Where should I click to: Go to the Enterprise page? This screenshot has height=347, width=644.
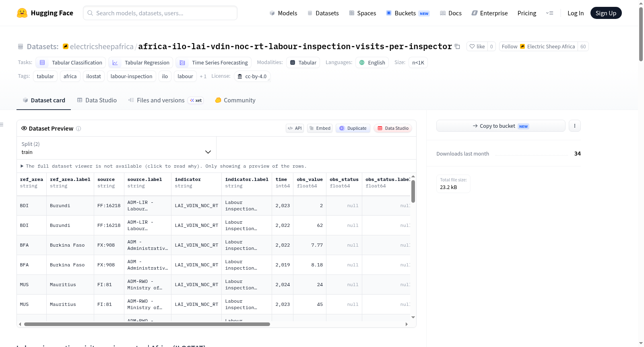tap(489, 13)
